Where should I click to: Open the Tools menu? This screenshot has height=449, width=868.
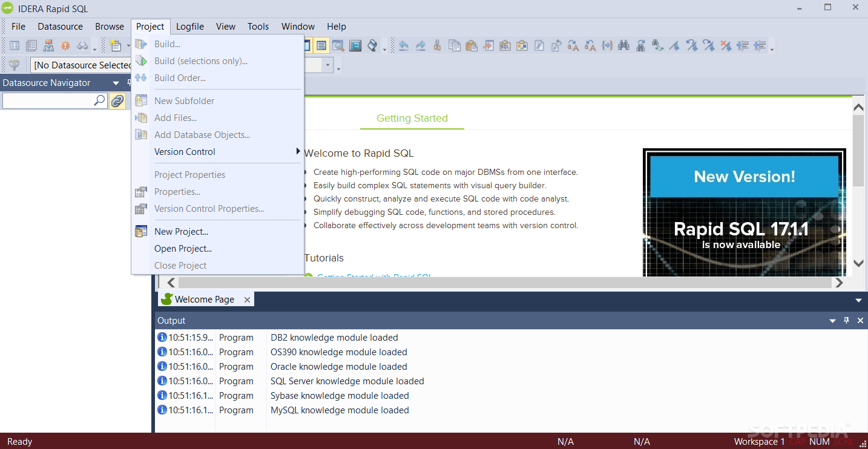[x=258, y=27]
